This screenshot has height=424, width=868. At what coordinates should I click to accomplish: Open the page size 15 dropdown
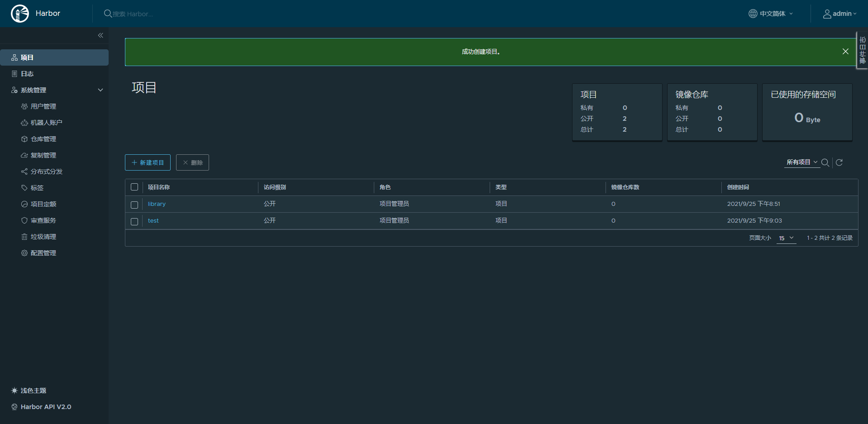tap(786, 238)
